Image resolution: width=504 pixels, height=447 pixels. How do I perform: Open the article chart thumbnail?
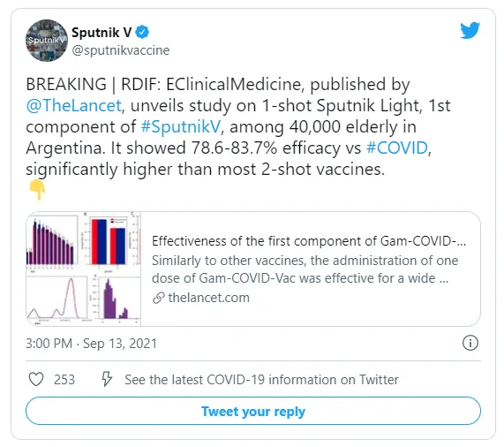[x=84, y=269]
